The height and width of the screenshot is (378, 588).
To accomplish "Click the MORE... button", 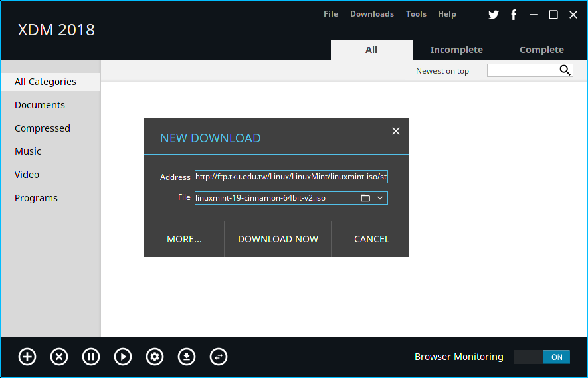I will pos(184,239).
